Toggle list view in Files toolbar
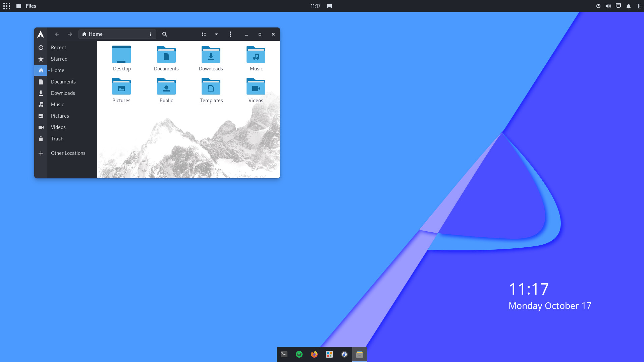 204,34
